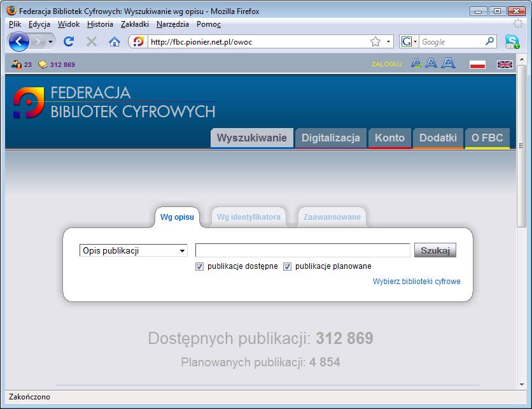532x409 pixels.
Task: Open the Zakładki menu
Action: coord(135,24)
